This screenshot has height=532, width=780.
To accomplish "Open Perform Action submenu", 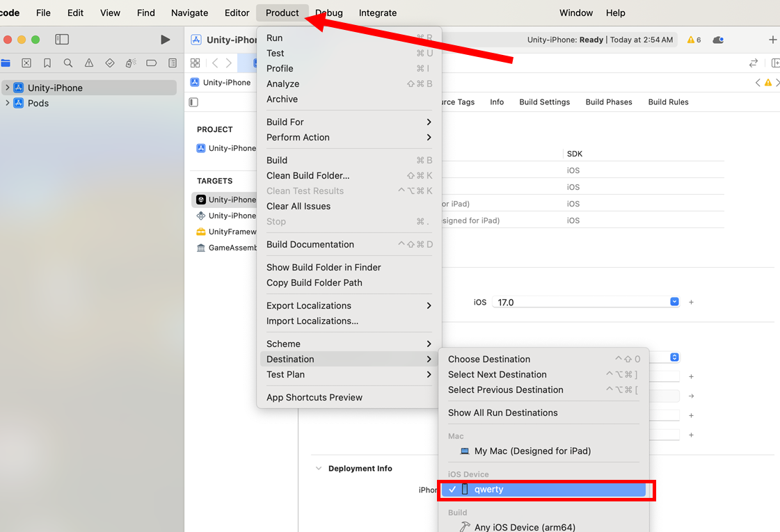I will (348, 137).
